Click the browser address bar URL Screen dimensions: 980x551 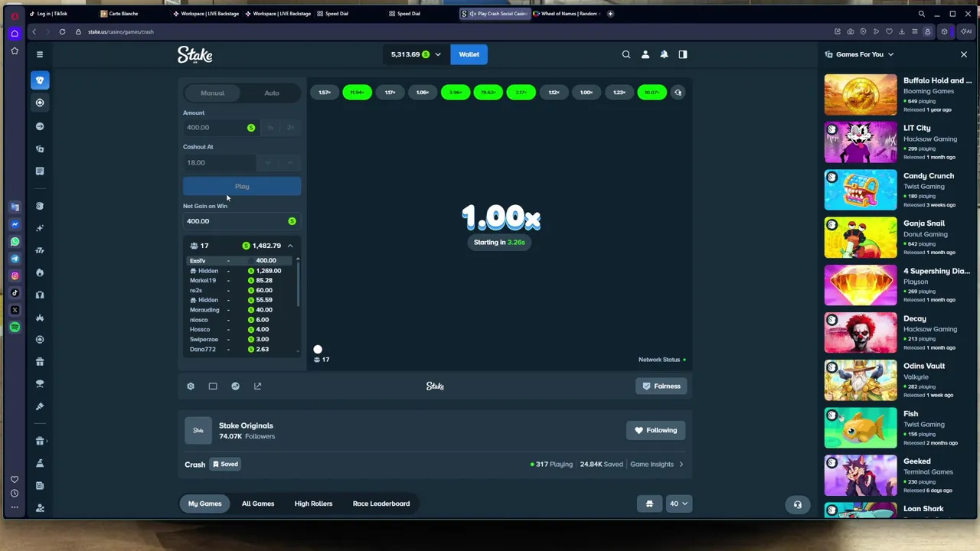pyautogui.click(x=121, y=31)
